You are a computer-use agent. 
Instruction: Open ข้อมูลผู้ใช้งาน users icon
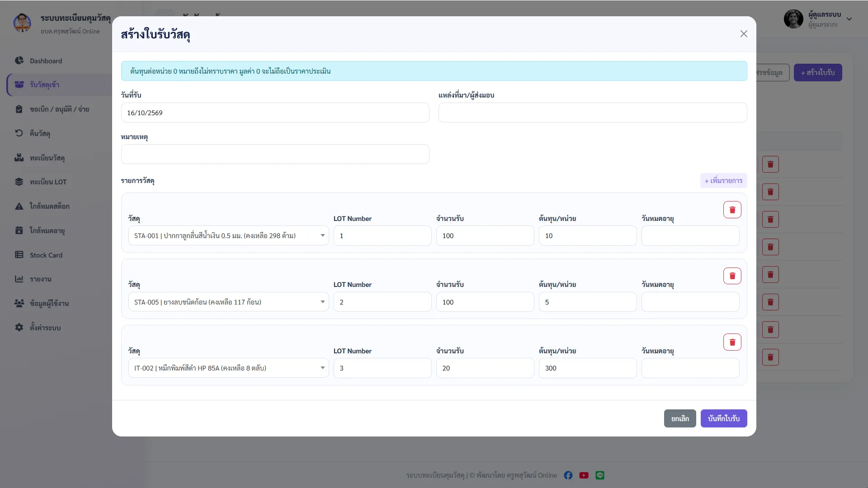[19, 303]
